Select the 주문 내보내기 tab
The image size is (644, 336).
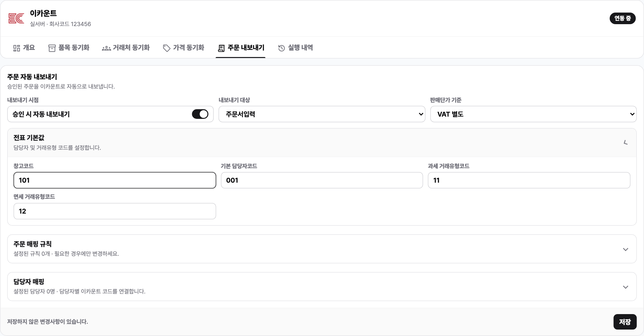tap(241, 48)
